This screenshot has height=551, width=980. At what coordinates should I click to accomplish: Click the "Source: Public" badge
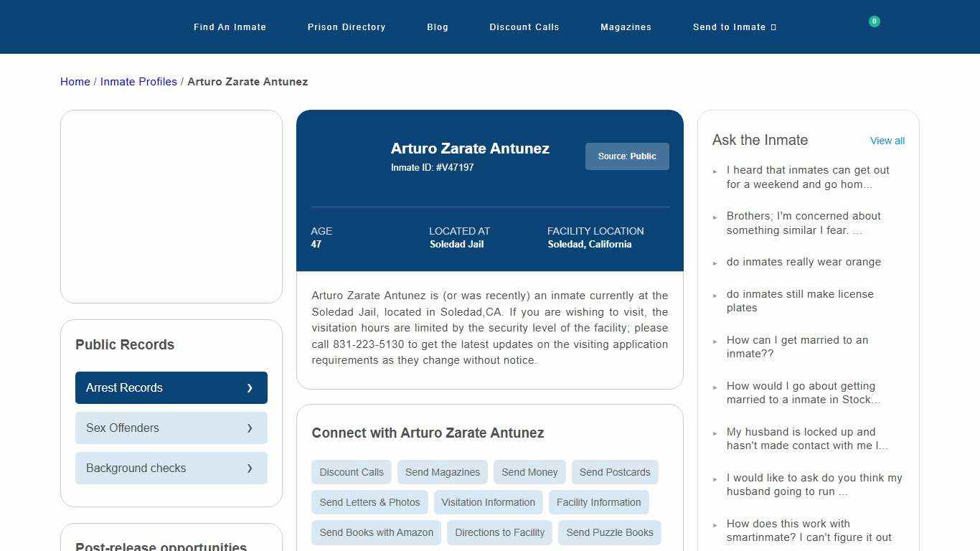click(x=627, y=156)
